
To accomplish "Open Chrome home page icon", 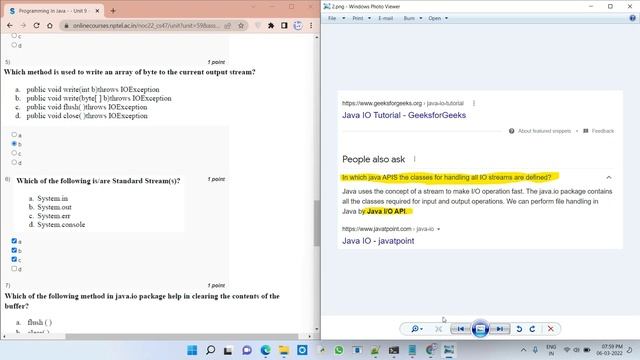I will coord(49,25).
